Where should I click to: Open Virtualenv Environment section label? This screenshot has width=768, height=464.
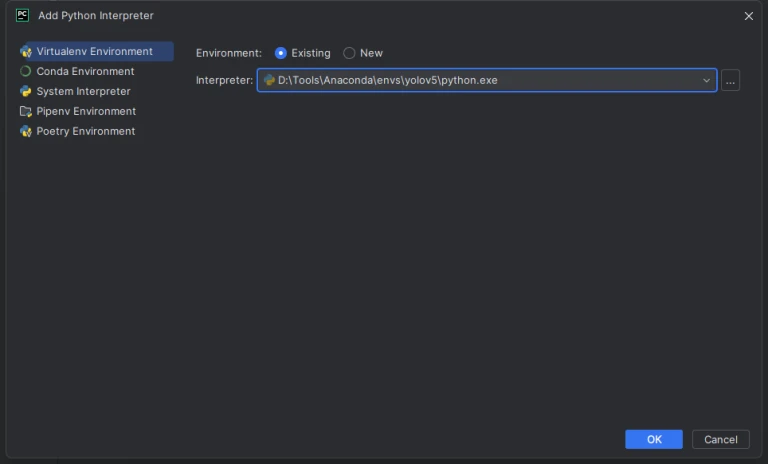[x=95, y=51]
